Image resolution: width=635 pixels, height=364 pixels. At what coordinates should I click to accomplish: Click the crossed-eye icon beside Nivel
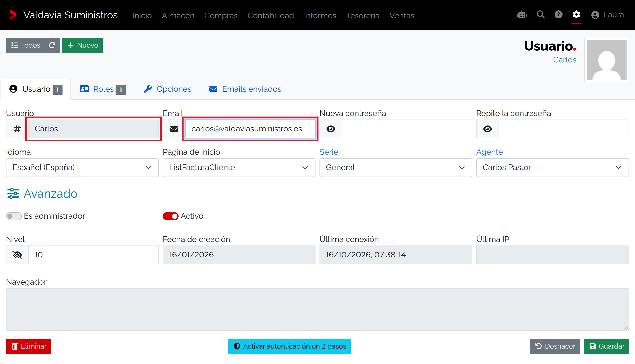[17, 255]
